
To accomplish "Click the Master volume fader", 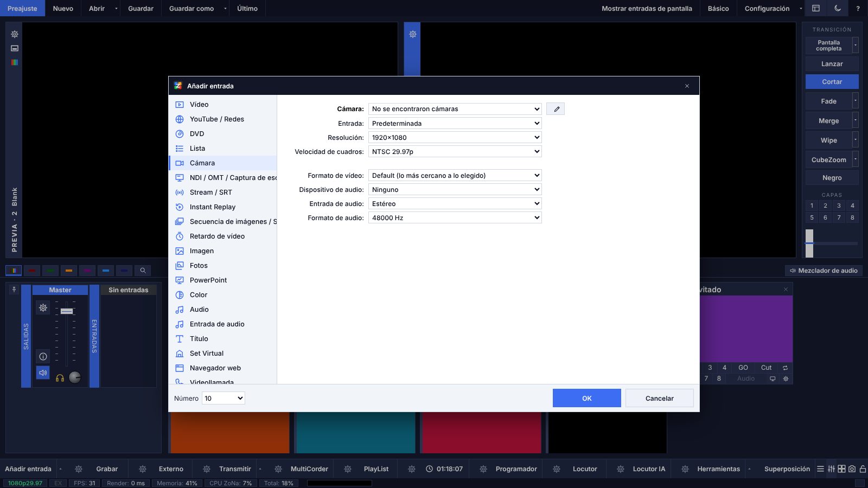I will [67, 311].
